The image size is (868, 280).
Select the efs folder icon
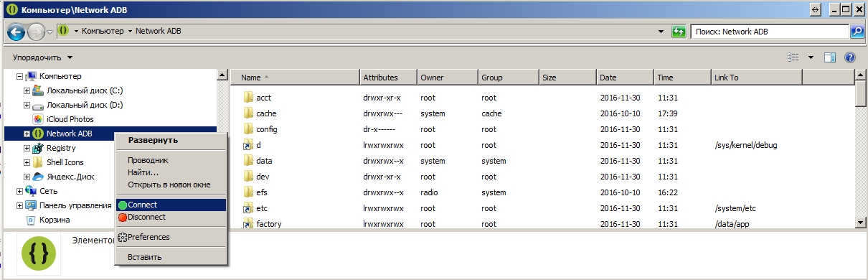248,192
